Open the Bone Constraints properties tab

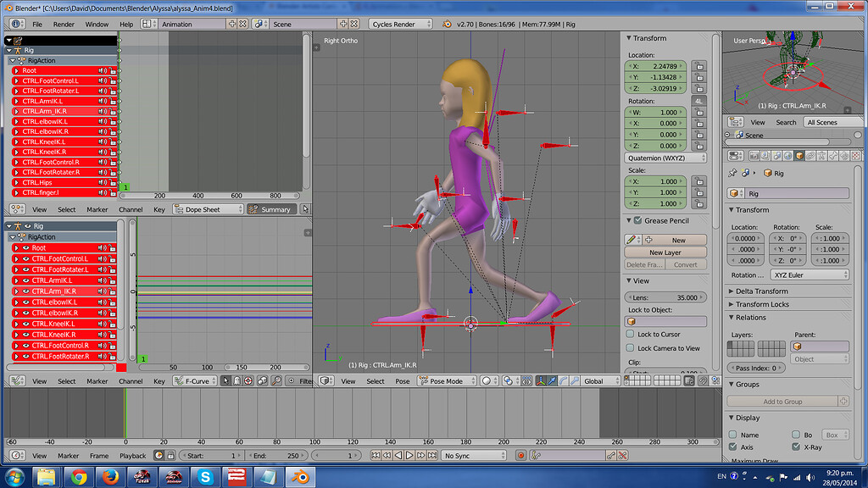coord(844,156)
